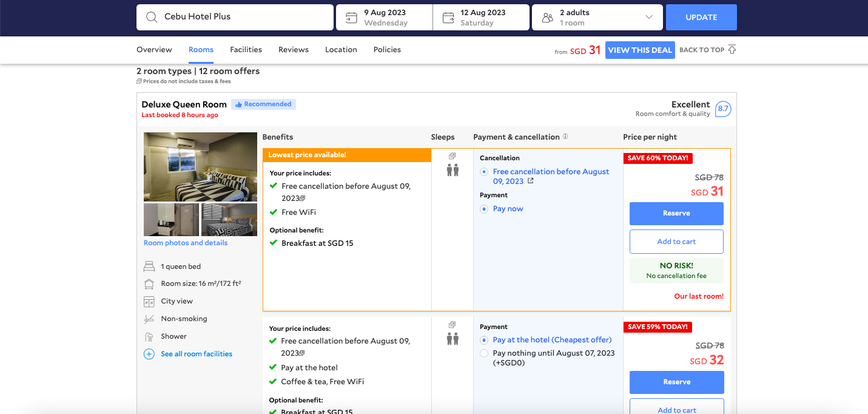Click the Recommended thumbs-up badge
Image resolution: width=868 pixels, height=414 pixels.
[x=264, y=104]
